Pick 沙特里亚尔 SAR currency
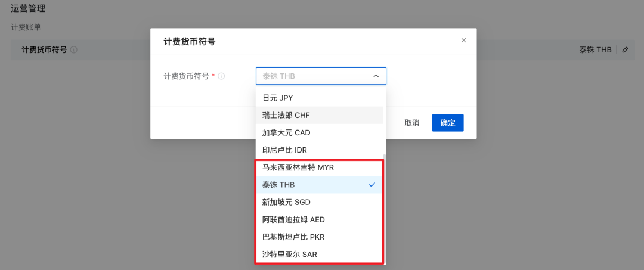This screenshot has width=644, height=270. pyautogui.click(x=319, y=255)
